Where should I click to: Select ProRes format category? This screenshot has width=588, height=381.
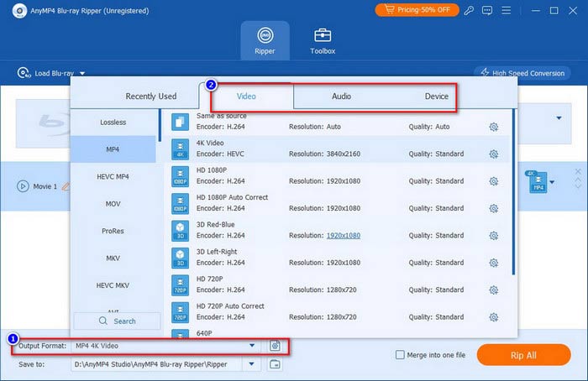click(x=113, y=231)
